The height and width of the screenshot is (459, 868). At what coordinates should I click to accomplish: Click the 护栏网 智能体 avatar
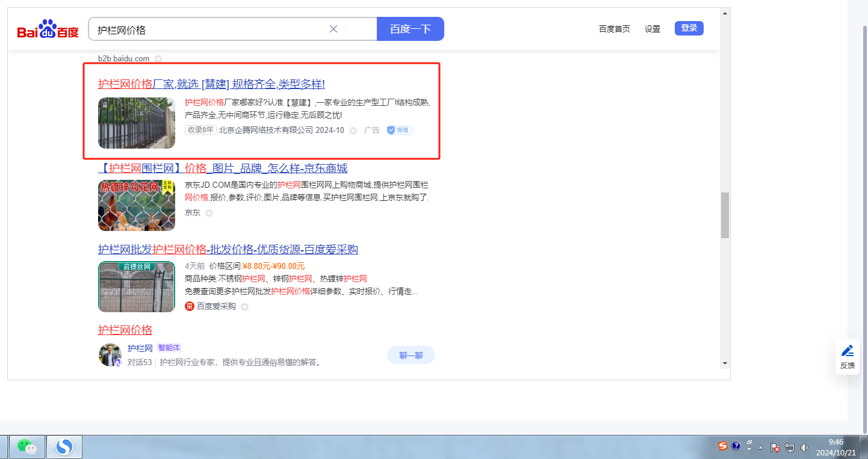110,355
